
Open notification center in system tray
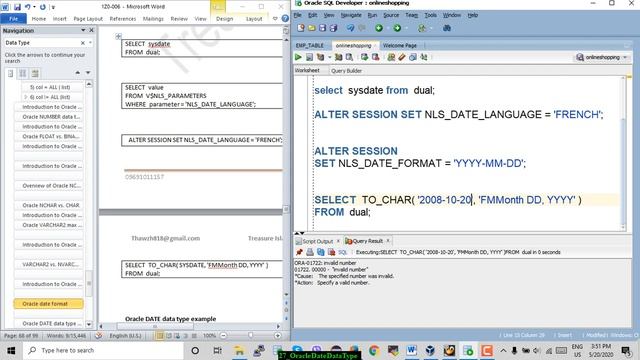pyautogui.click(x=626, y=351)
